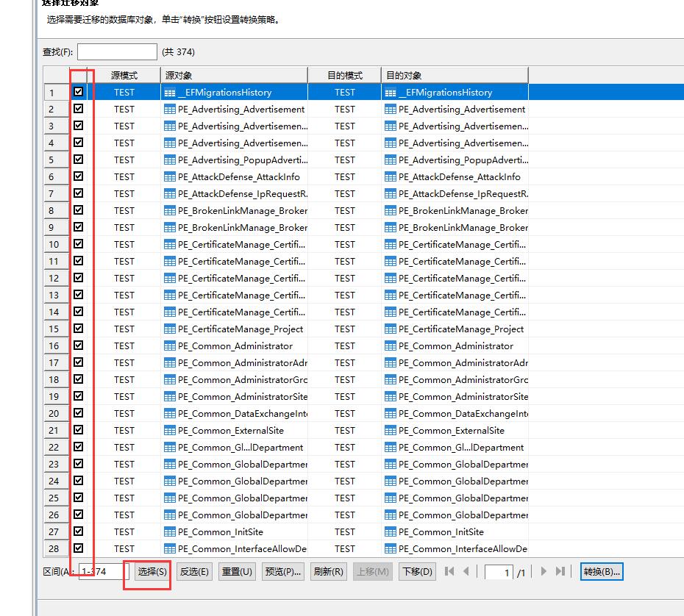684x616 pixels.
Task: Click the 目的模式 column header
Action: pyautogui.click(x=344, y=75)
